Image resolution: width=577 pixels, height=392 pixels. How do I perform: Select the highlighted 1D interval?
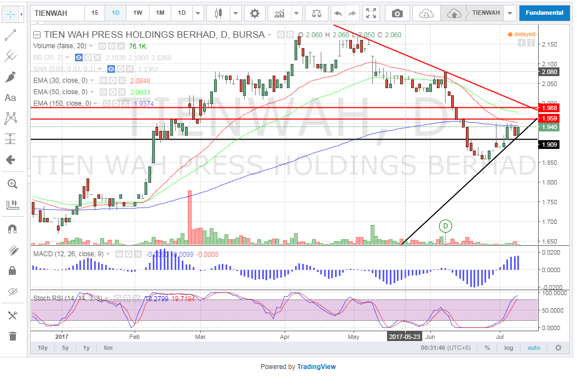click(116, 13)
